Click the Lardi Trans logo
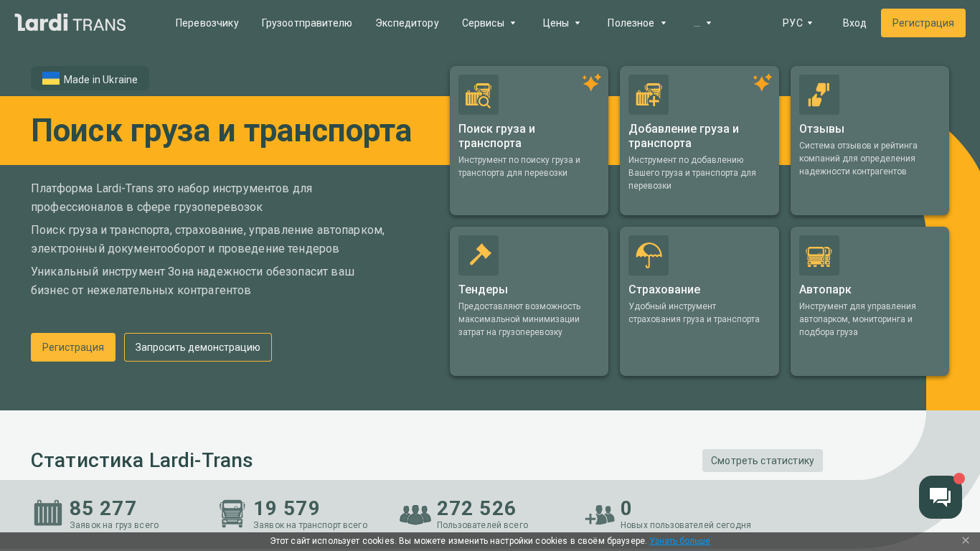Image resolution: width=980 pixels, height=551 pixels. 70,23
